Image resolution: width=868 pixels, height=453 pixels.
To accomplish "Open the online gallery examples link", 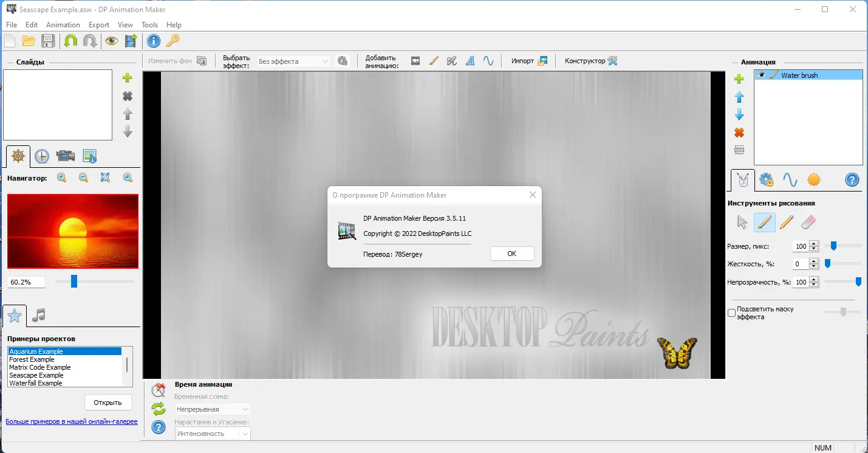I will pyautogui.click(x=72, y=421).
